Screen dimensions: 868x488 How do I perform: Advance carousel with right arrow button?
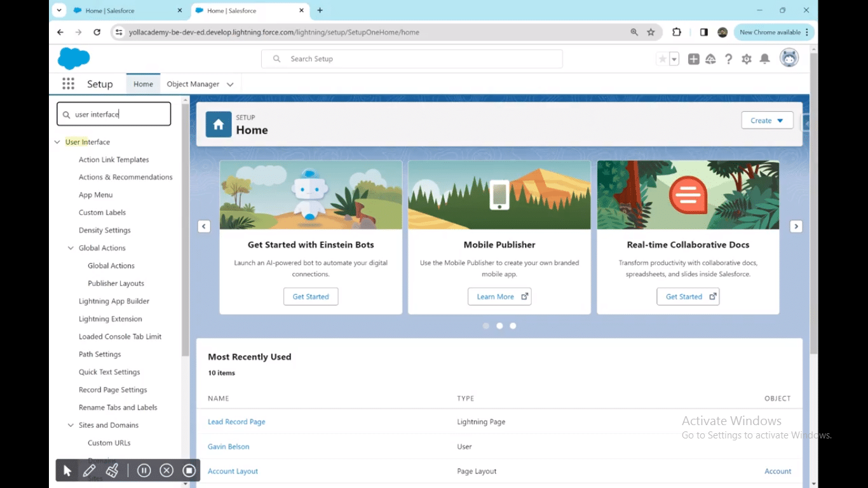(x=796, y=226)
